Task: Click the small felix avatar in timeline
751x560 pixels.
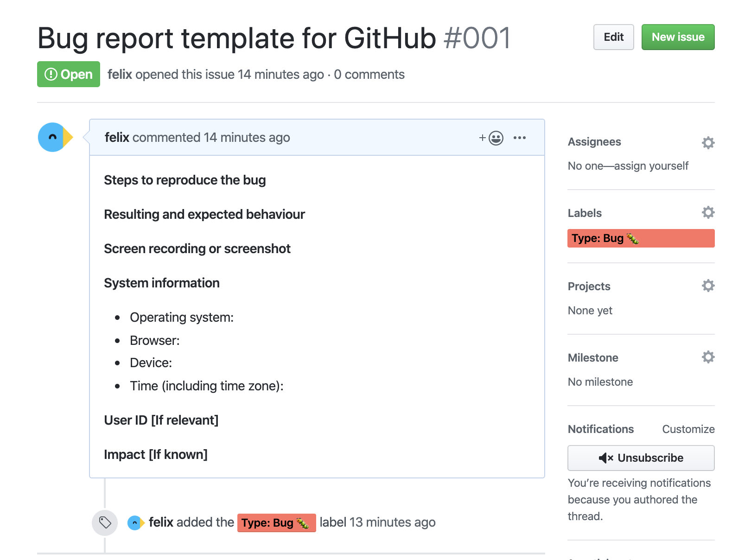Action: click(x=135, y=523)
